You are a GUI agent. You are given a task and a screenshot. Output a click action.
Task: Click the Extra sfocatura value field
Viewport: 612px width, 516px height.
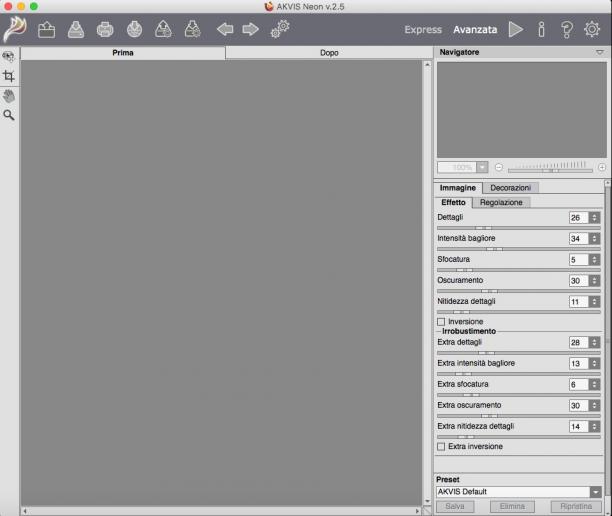(x=578, y=385)
